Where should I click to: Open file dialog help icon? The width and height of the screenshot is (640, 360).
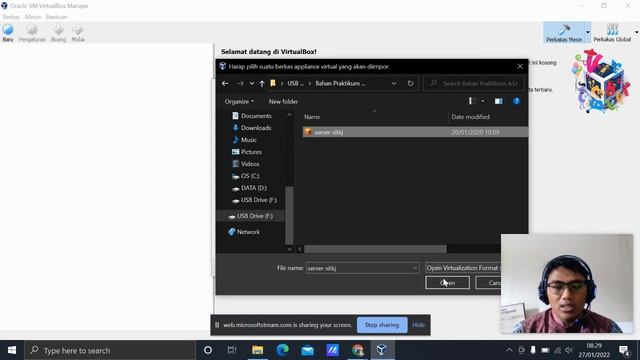(x=516, y=101)
